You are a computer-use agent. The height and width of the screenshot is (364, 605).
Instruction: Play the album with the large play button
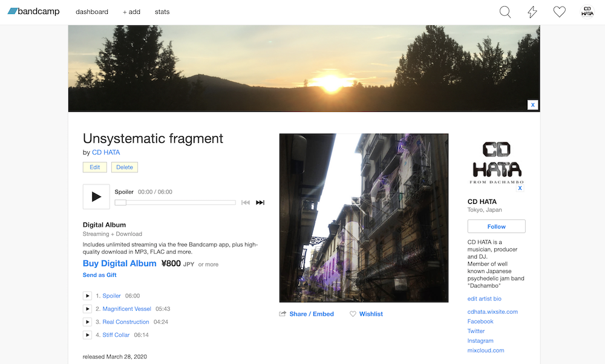96,197
